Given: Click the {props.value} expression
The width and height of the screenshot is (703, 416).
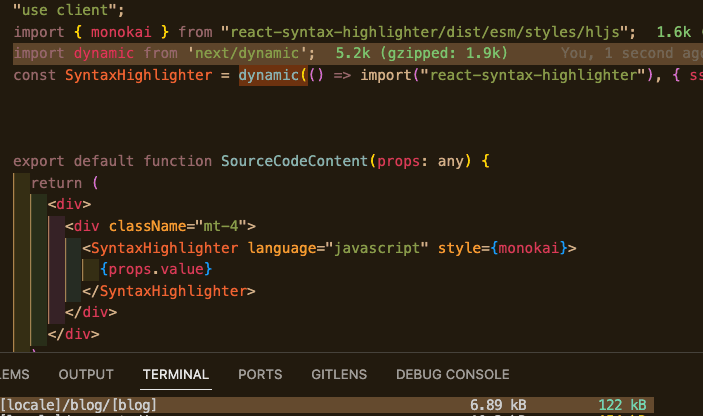Looking at the screenshot, I should [x=156, y=269].
